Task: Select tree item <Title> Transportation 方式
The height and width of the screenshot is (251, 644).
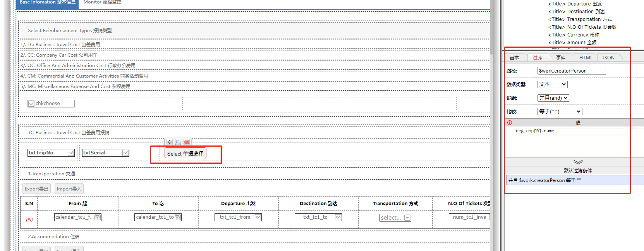Action: 580,19
